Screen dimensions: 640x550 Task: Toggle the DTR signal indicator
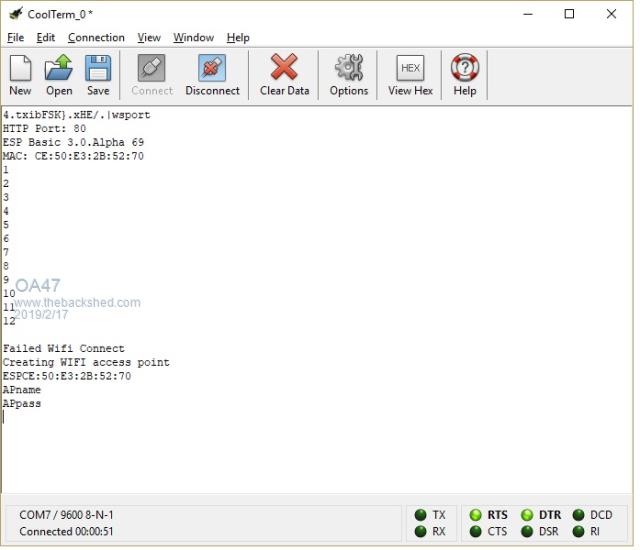pyautogui.click(x=527, y=515)
